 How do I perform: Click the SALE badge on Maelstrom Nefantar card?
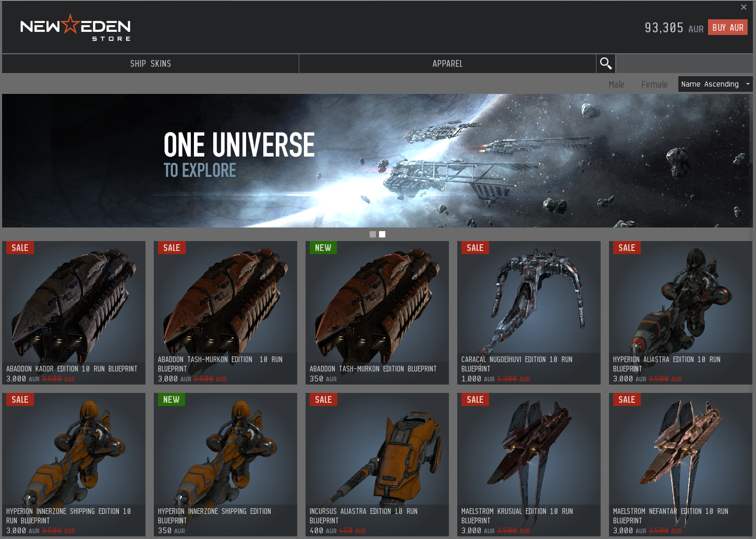point(627,400)
